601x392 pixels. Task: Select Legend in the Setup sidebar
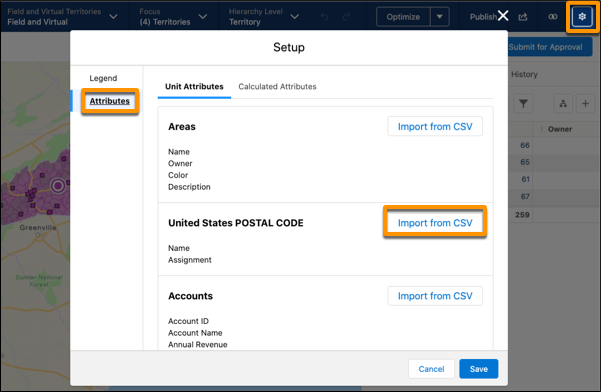coord(103,78)
